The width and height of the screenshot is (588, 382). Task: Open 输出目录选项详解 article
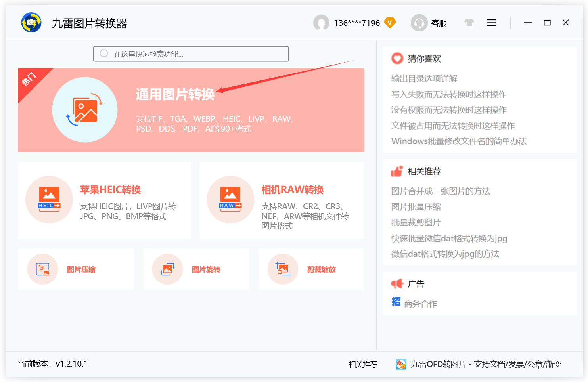(x=424, y=78)
